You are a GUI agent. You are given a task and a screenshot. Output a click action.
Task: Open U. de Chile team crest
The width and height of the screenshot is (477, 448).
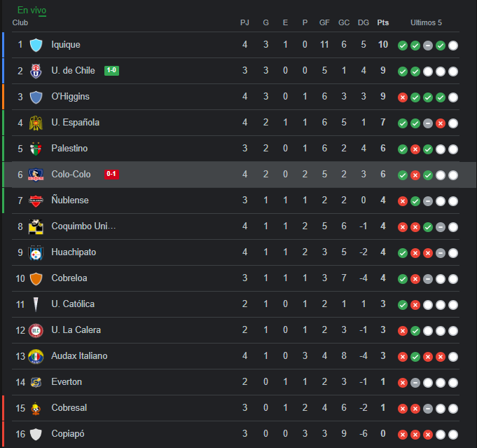(36, 71)
